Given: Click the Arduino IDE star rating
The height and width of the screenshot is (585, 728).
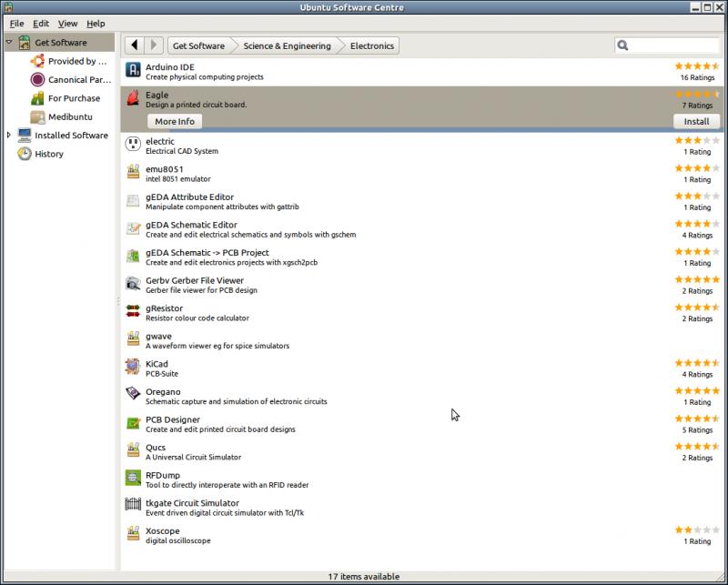Looking at the screenshot, I should point(697,66).
